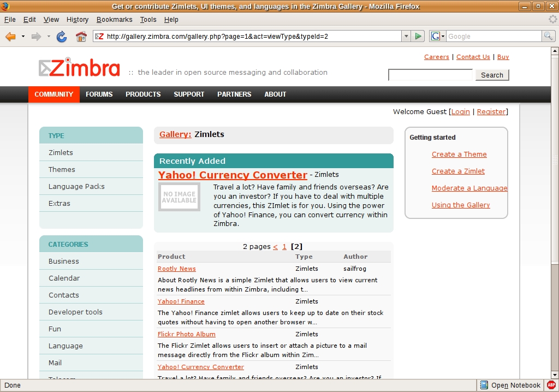Open the Adblock Plus icon in the status bar
The height and width of the screenshot is (392, 559).
(x=551, y=385)
